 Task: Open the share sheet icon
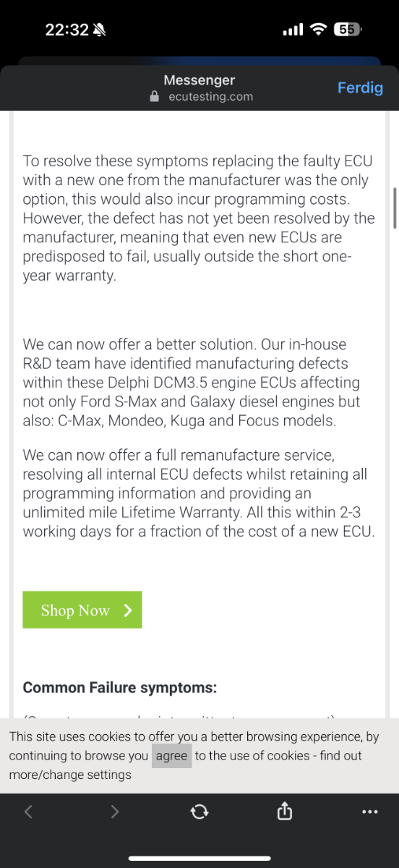(x=285, y=812)
